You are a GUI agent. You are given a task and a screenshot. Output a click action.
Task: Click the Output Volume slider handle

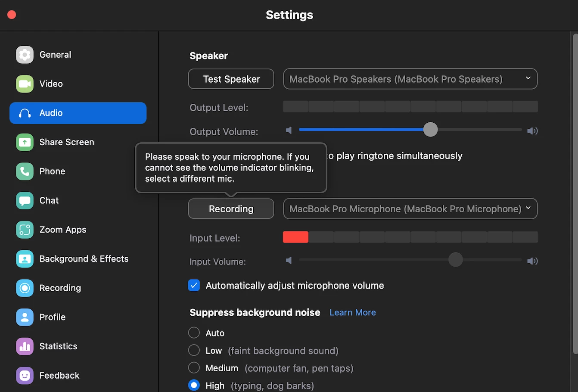[x=430, y=129]
